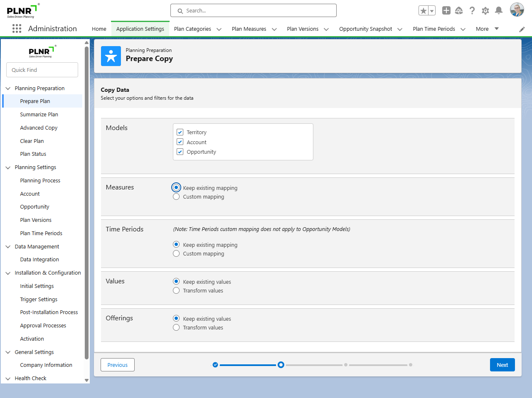532x398 pixels.
Task: Click the Quick Find field
Action: pyautogui.click(x=42, y=70)
